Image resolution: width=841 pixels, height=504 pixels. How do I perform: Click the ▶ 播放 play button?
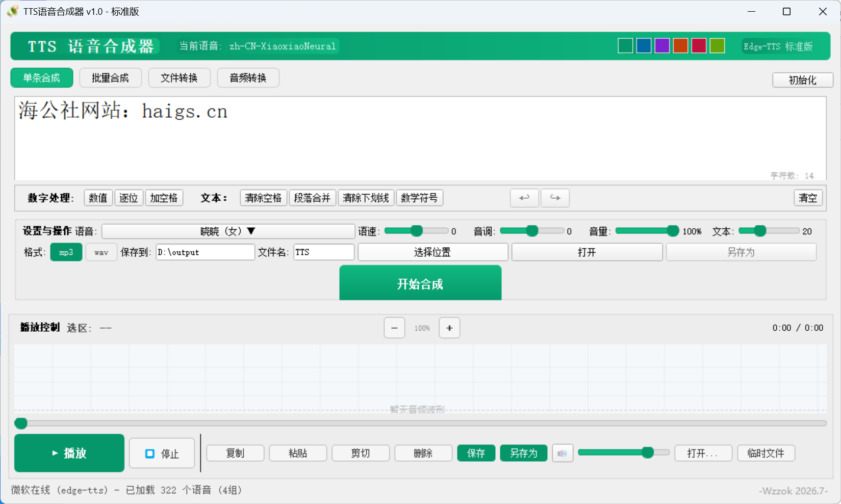tap(69, 453)
